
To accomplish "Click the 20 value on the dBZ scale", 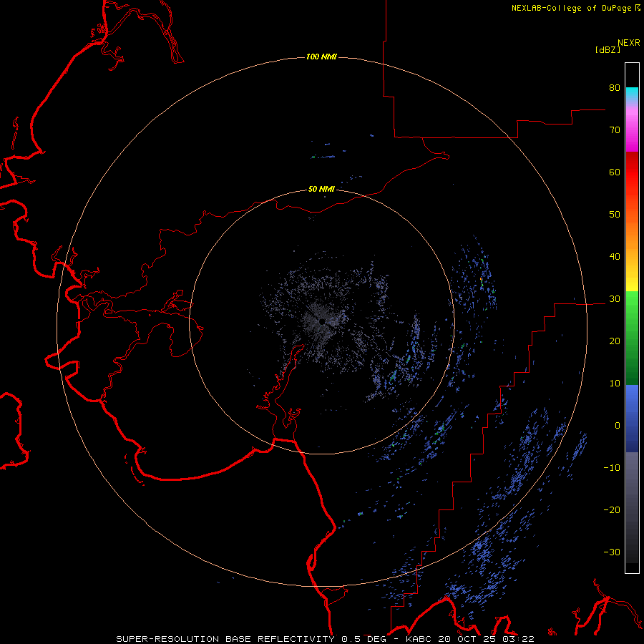I will (615, 341).
